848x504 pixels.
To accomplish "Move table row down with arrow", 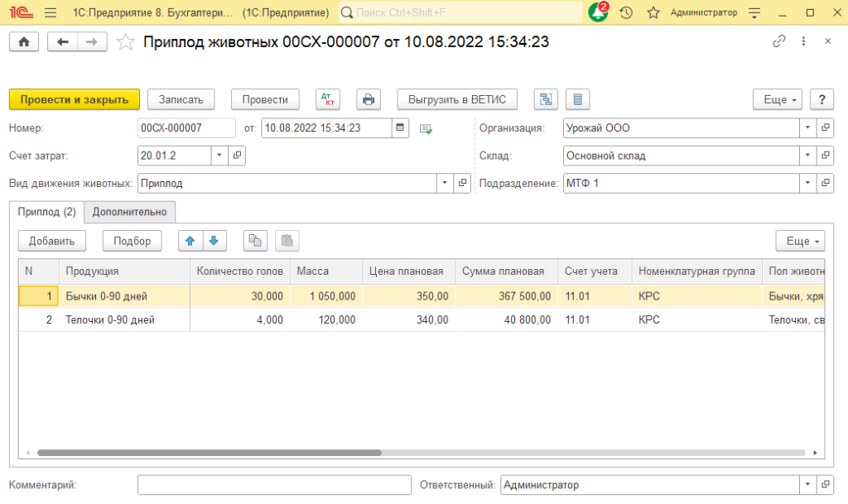I will pos(214,241).
